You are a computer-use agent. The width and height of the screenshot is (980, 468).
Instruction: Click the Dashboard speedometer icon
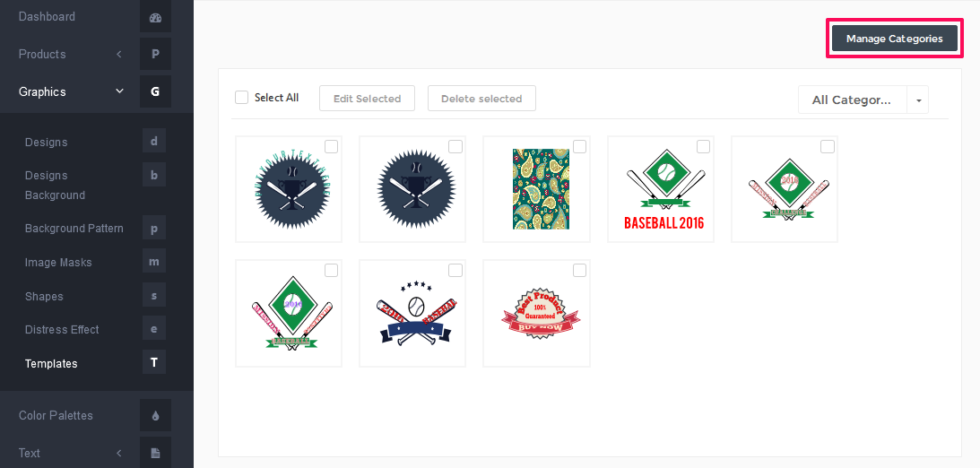point(155,18)
